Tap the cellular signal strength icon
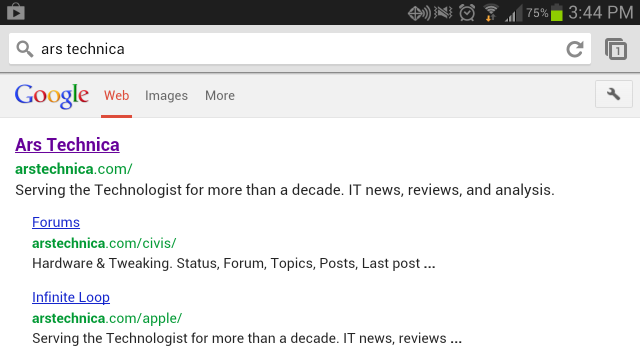Image resolution: width=640 pixels, height=360 pixels. point(513,13)
